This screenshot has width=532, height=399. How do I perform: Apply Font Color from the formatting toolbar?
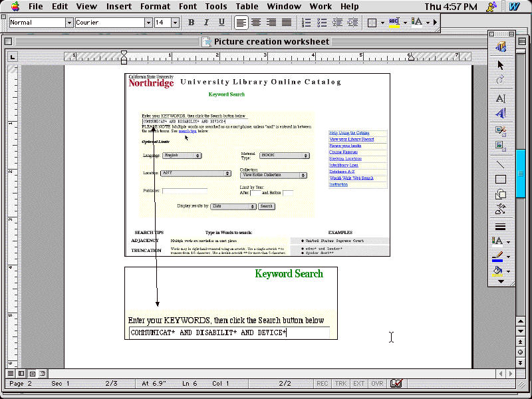pos(417,23)
